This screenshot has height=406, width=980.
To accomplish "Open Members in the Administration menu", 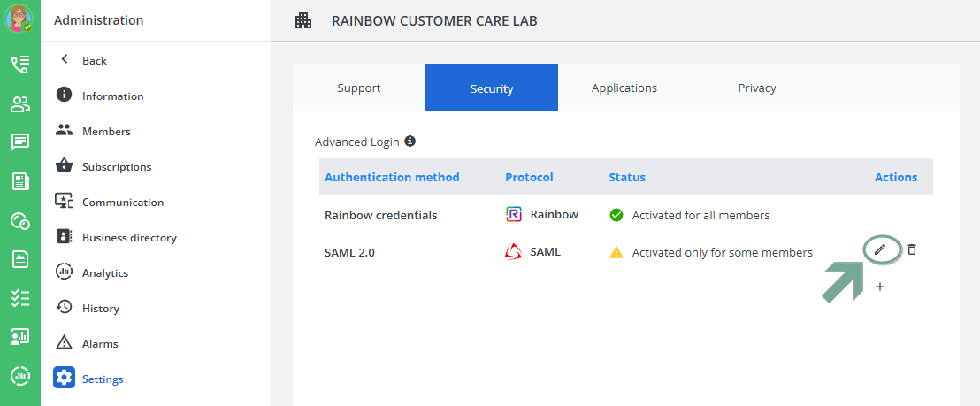I will point(106,131).
